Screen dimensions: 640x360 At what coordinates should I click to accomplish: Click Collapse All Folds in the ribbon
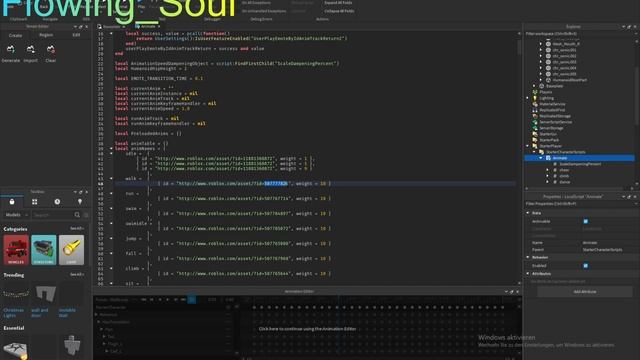click(x=339, y=11)
